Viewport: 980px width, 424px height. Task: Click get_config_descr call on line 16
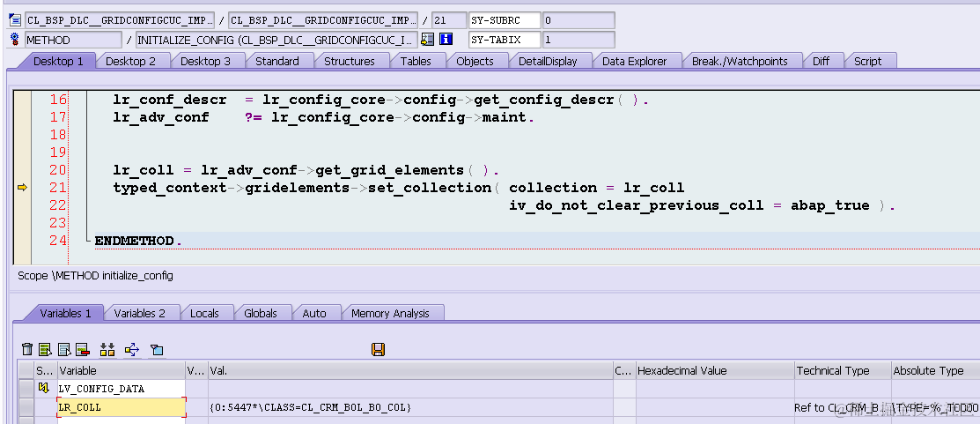click(544, 100)
